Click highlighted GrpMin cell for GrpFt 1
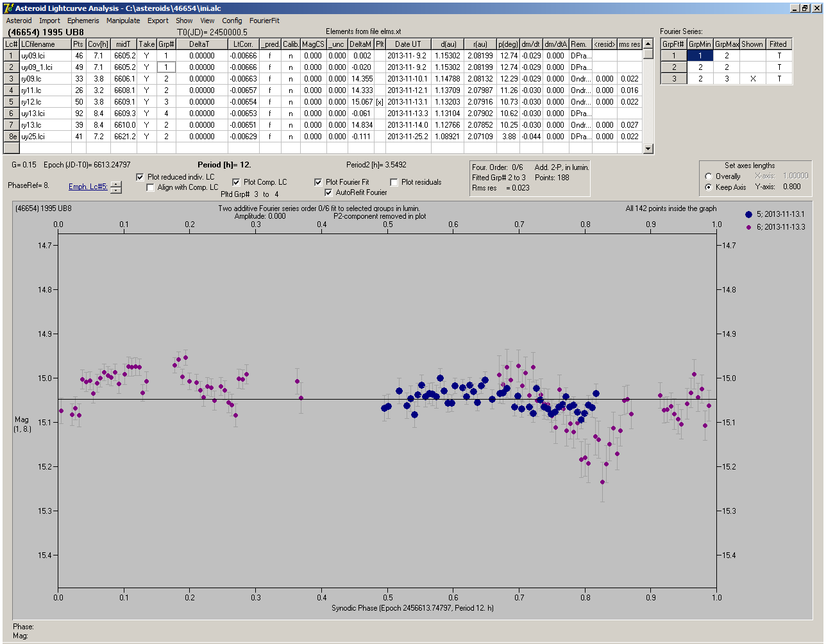This screenshot has height=644, width=826. click(700, 56)
